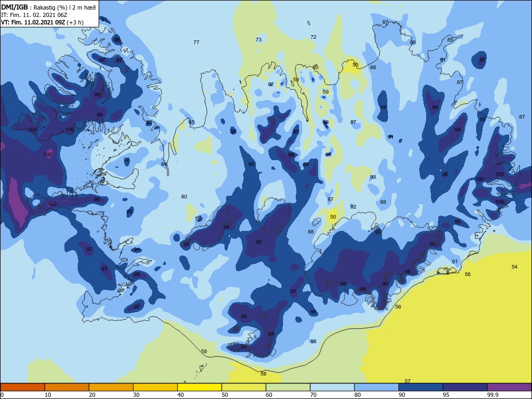Click the humidity value 54 southeast sea
This screenshot has height=399, width=532.
[514, 267]
